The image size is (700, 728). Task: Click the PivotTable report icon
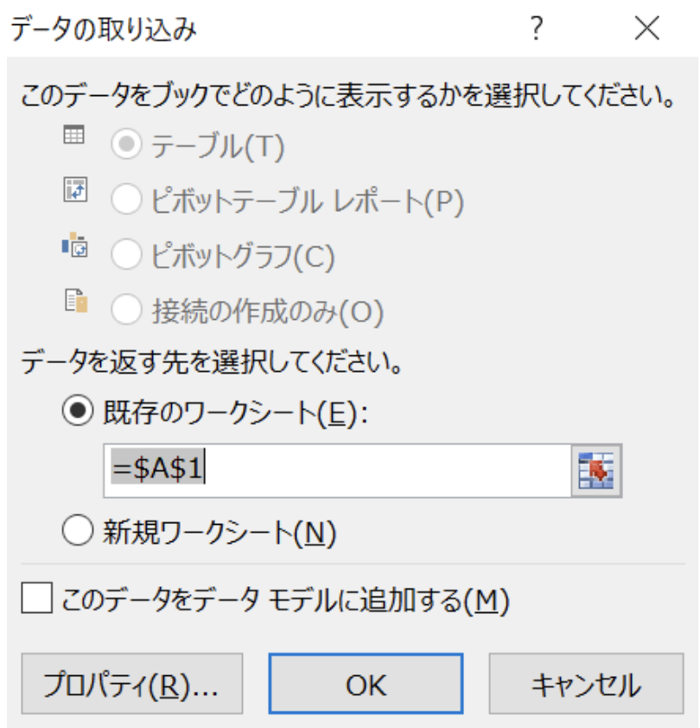tap(74, 190)
